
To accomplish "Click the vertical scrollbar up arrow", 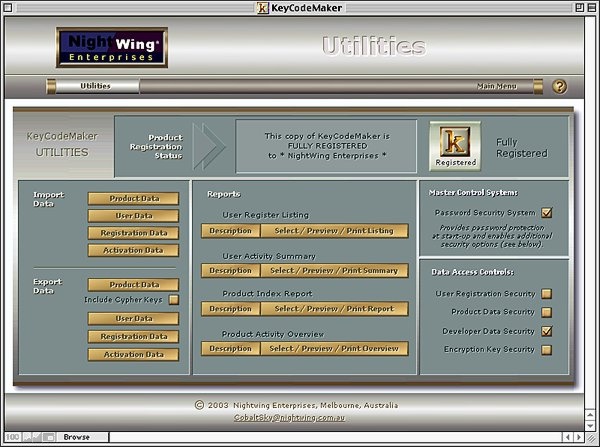I will 590,415.
